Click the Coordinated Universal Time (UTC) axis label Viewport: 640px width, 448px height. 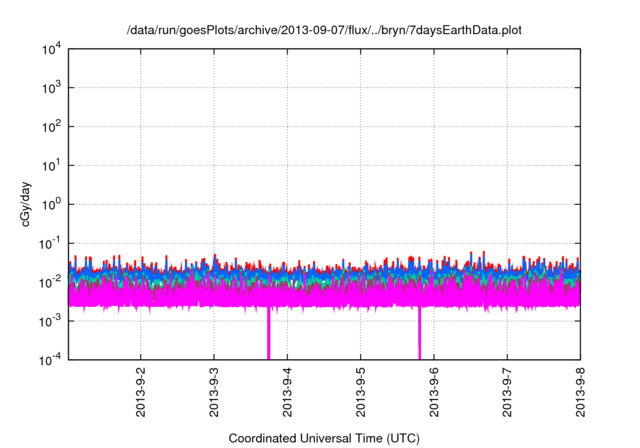tap(324, 438)
